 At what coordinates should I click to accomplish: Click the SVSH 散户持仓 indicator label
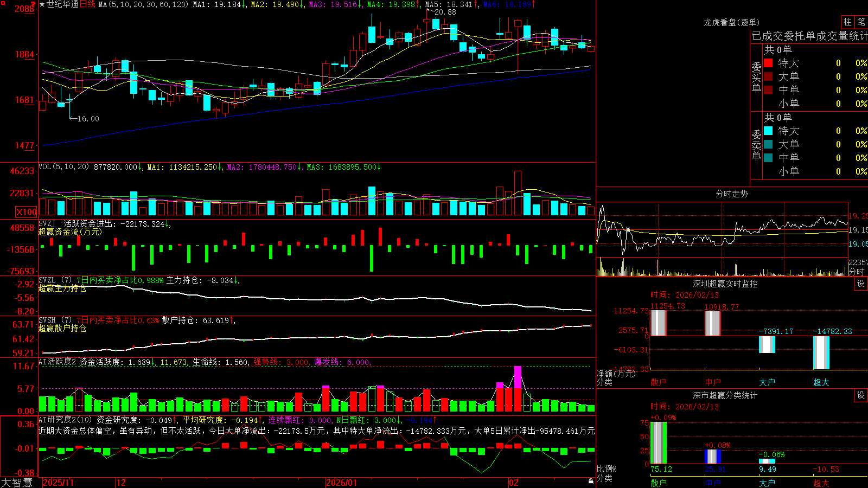[x=137, y=320]
